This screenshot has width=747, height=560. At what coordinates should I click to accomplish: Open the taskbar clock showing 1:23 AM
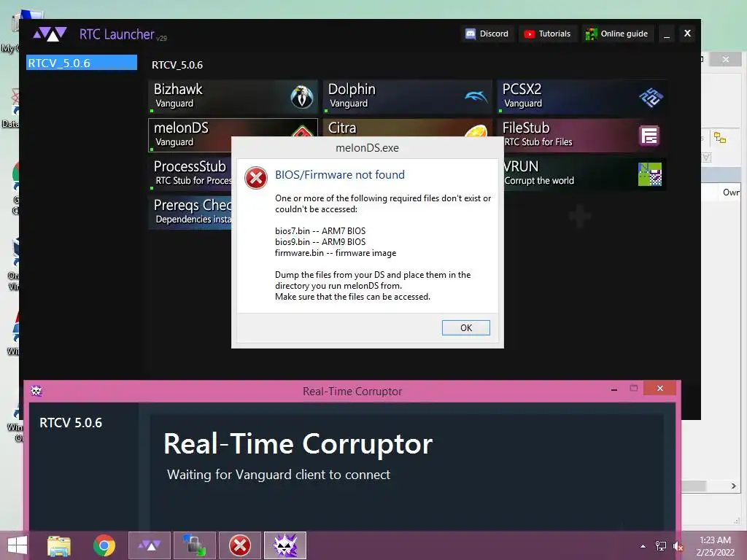pyautogui.click(x=715, y=546)
